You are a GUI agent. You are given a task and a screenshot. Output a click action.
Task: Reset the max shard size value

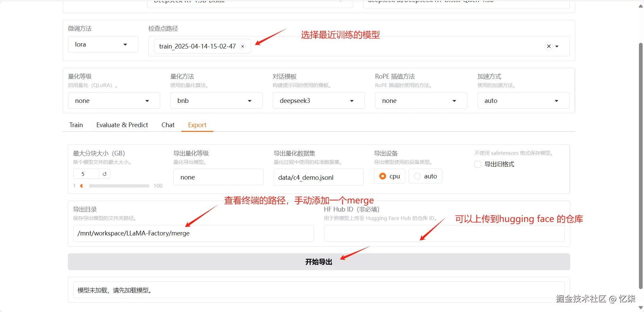pos(105,174)
